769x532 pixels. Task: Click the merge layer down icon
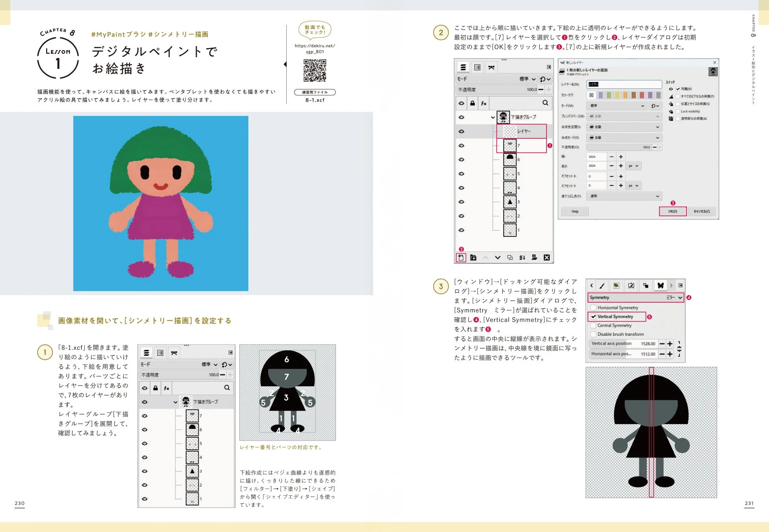tap(523, 257)
